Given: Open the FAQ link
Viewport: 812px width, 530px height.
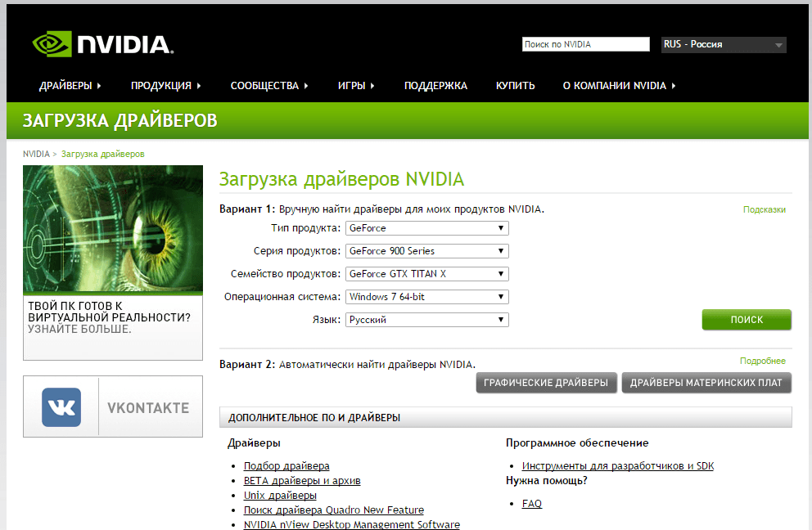Looking at the screenshot, I should click(532, 504).
